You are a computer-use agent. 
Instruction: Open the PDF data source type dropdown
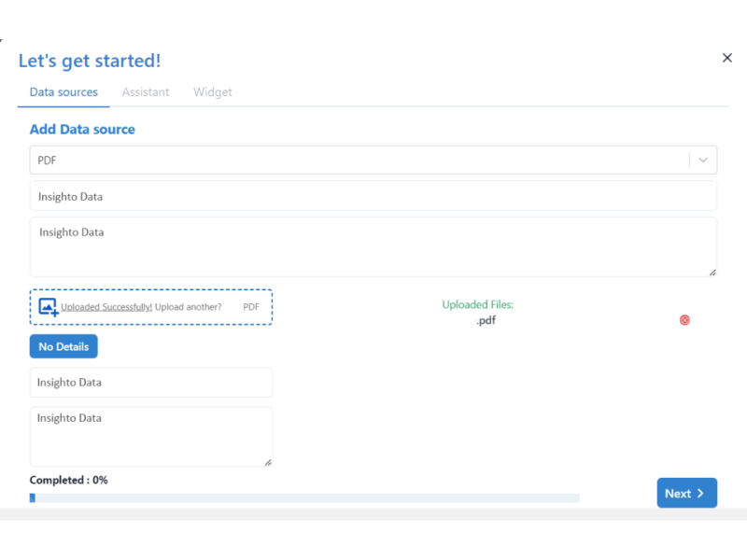point(359,161)
